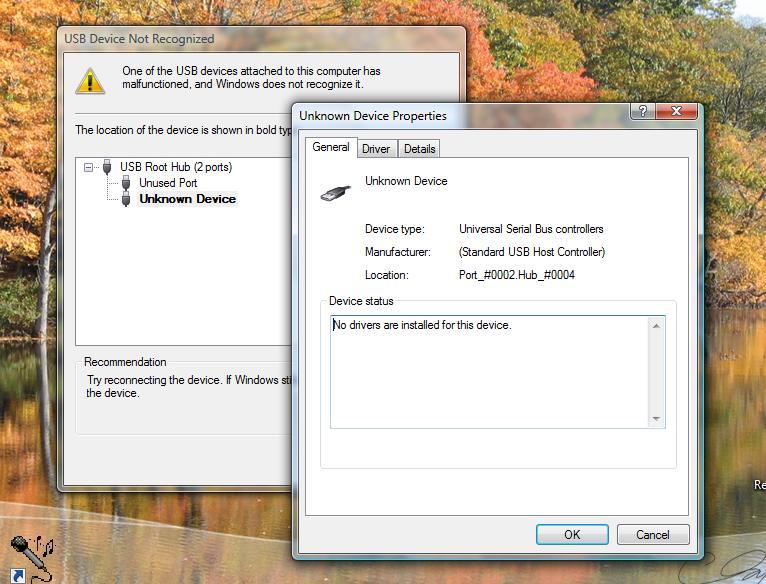The width and height of the screenshot is (766, 584).
Task: Select USB Root Hub (2 ports) entry
Action: pos(175,167)
